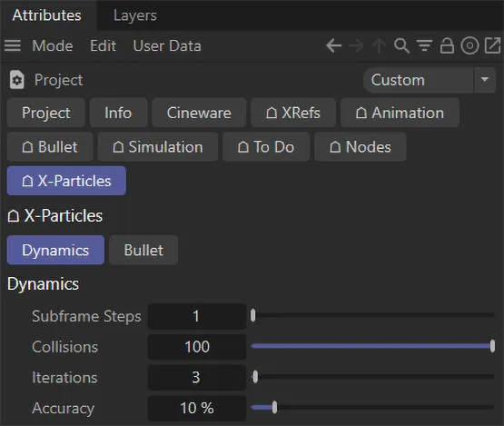Open Attributes in new window icon
The width and height of the screenshot is (504, 426).
(x=492, y=45)
